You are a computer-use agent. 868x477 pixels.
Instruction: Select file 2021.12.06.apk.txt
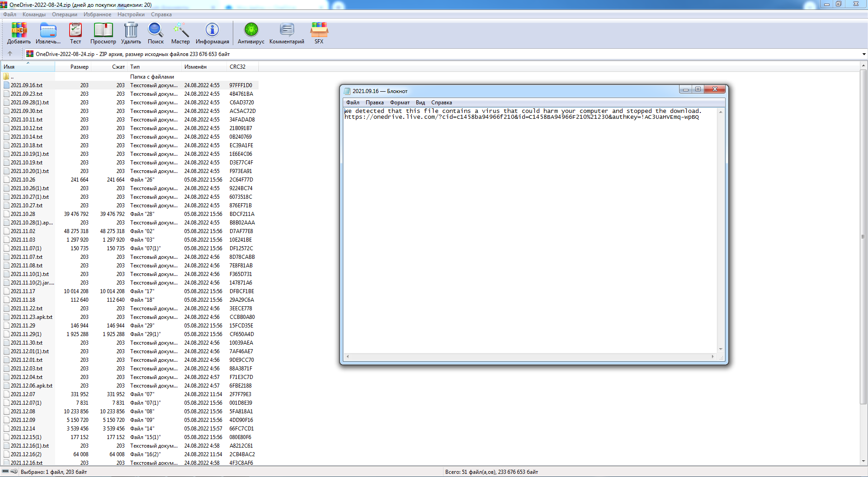pos(32,386)
